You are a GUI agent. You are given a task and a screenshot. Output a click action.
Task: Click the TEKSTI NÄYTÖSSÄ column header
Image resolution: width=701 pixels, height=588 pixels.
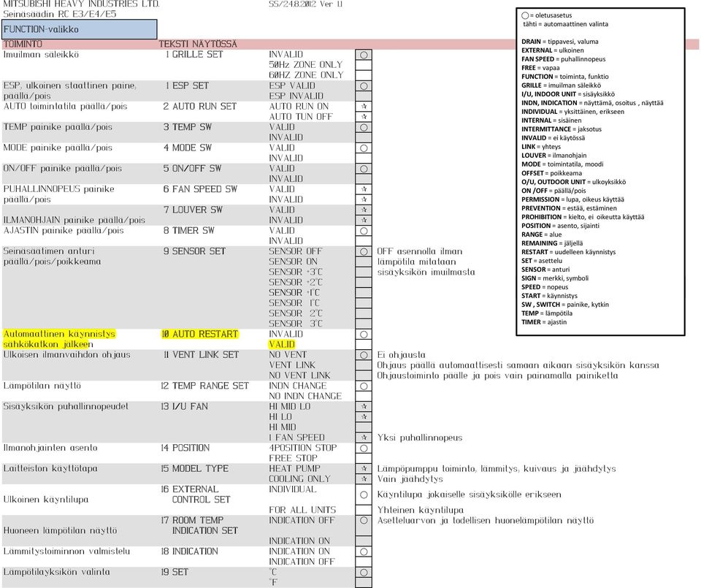(198, 45)
